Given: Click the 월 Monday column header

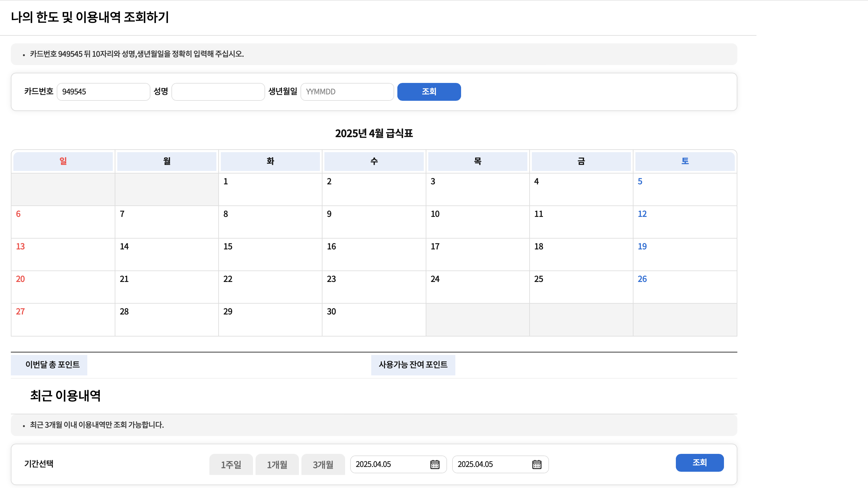Looking at the screenshot, I should click(166, 161).
